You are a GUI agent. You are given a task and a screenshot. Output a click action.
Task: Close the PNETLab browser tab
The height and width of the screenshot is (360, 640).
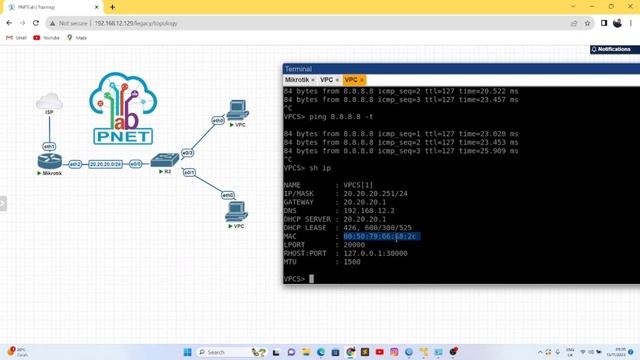pyautogui.click(x=97, y=7)
